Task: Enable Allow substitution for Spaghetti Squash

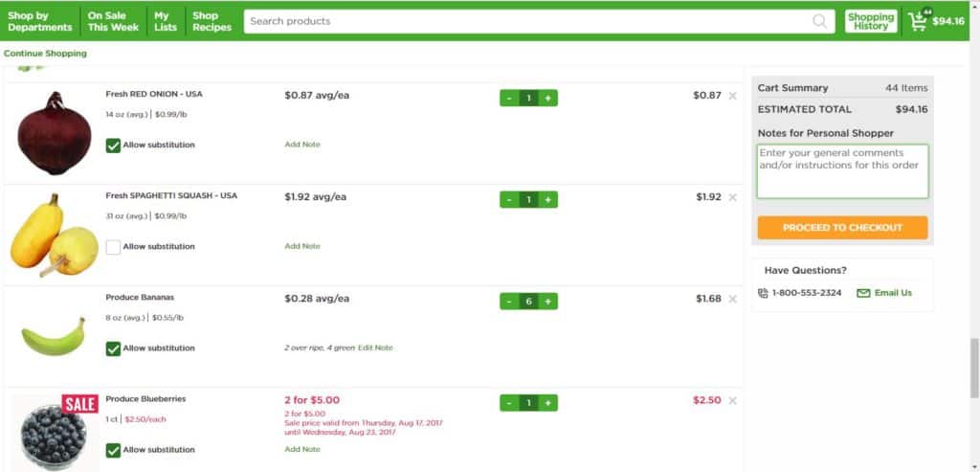Action: coord(113,247)
